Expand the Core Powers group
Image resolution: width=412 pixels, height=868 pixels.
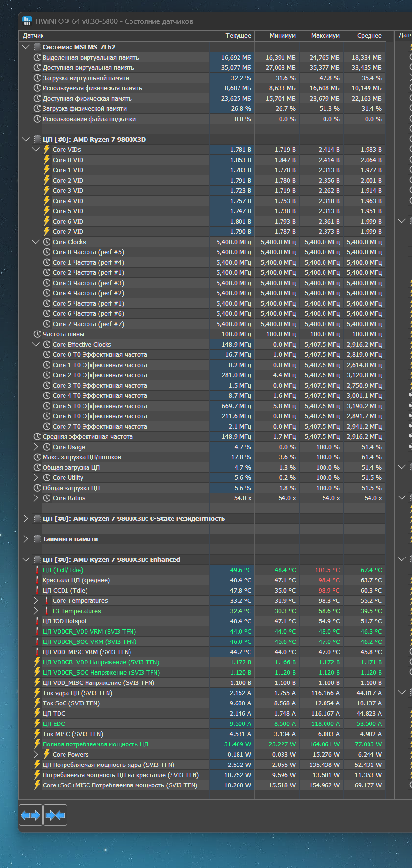[36, 754]
